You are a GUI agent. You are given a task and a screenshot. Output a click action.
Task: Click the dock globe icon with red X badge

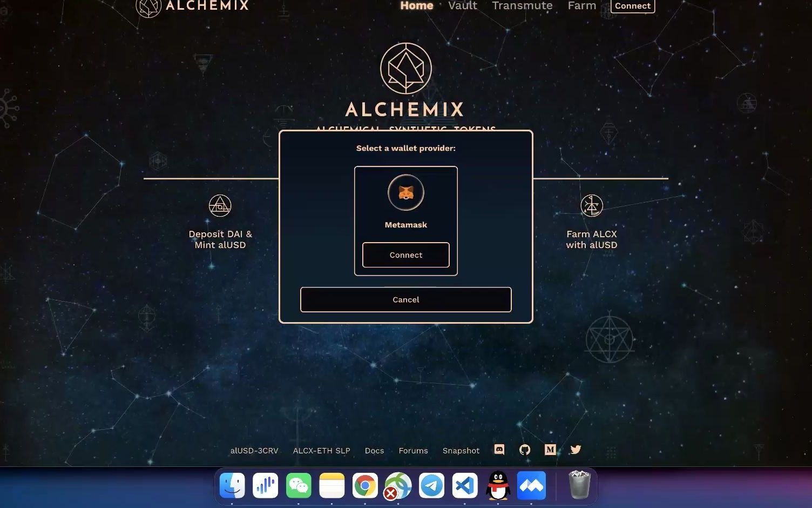pyautogui.click(x=398, y=486)
